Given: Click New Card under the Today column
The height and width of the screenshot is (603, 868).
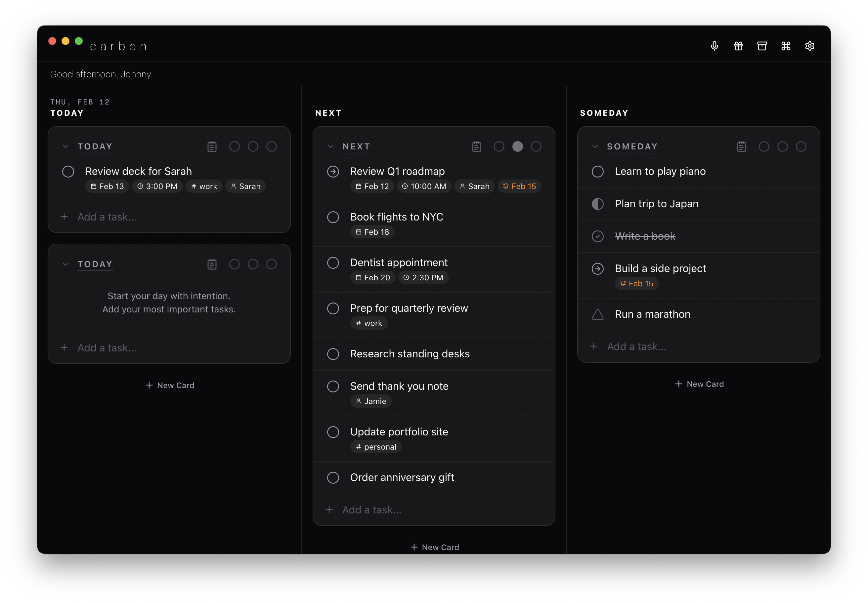Looking at the screenshot, I should [x=169, y=385].
